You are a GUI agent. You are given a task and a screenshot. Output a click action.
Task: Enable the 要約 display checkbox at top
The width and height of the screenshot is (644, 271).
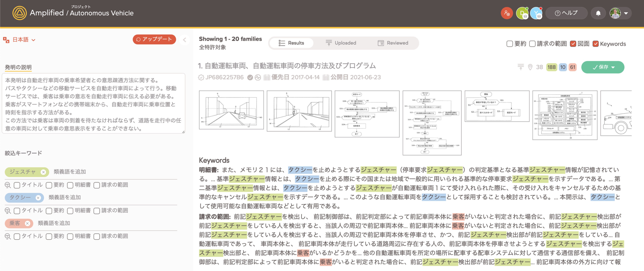(x=509, y=44)
